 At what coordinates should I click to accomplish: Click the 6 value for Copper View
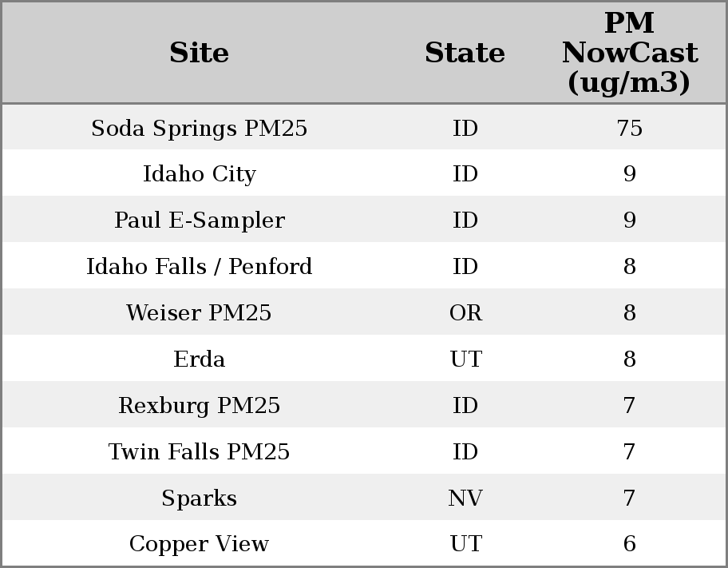coord(629,544)
